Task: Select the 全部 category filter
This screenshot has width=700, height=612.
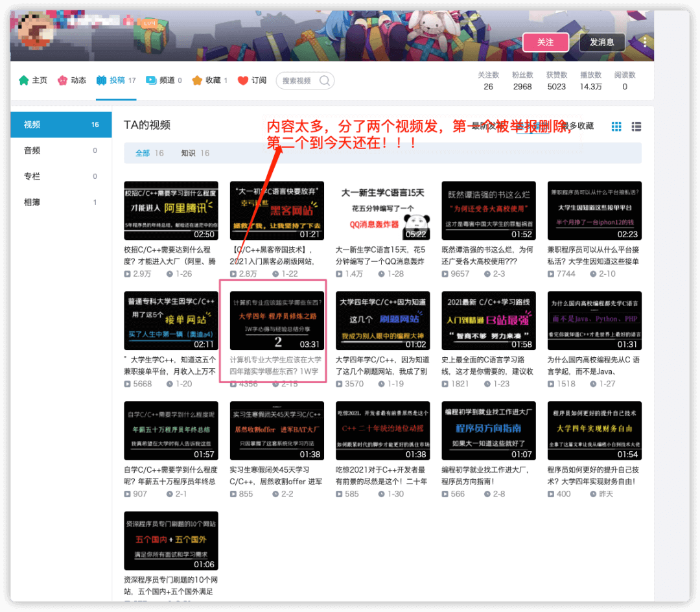Action: click(143, 153)
